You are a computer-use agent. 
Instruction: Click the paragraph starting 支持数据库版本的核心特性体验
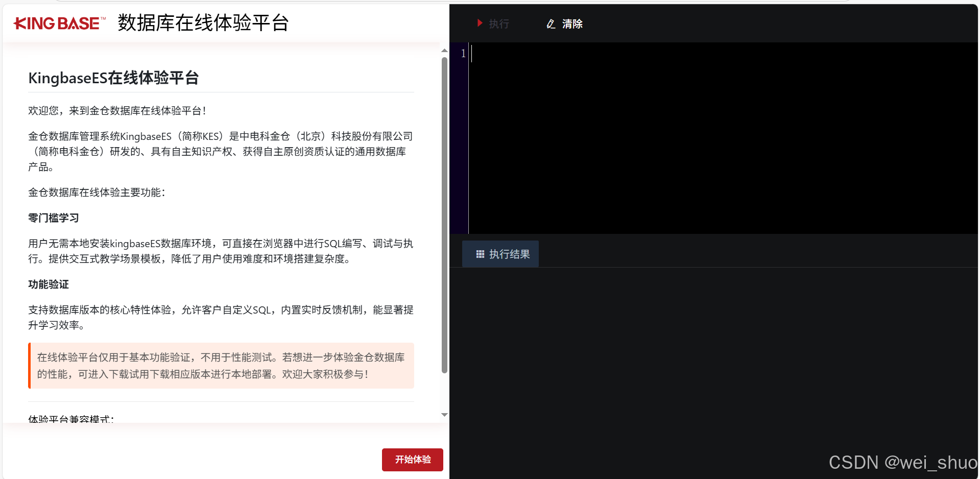pyautogui.click(x=221, y=318)
